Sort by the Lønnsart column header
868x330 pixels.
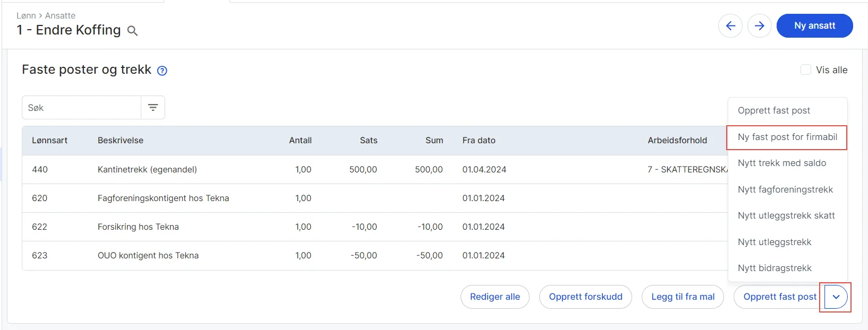(49, 141)
